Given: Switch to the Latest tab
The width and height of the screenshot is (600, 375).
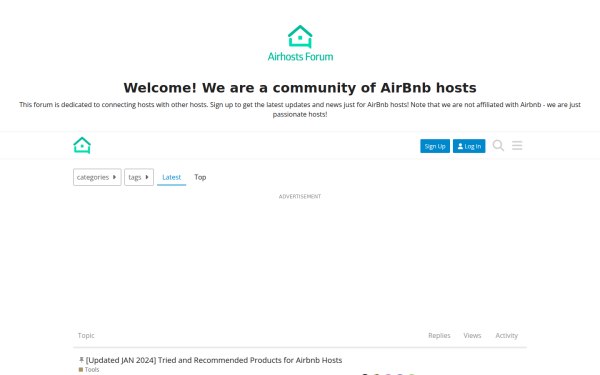Looking at the screenshot, I should click(x=171, y=177).
